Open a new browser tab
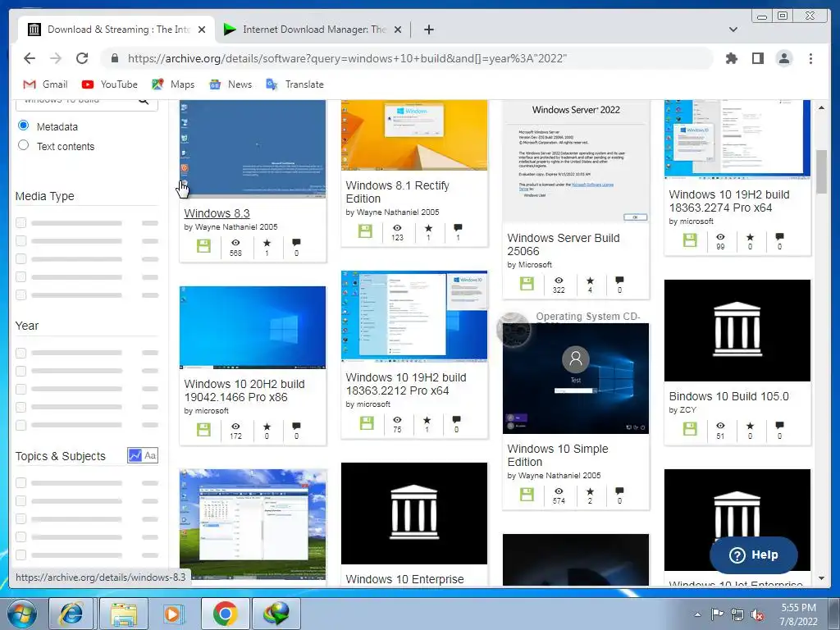Image resolution: width=840 pixels, height=630 pixels. [428, 30]
